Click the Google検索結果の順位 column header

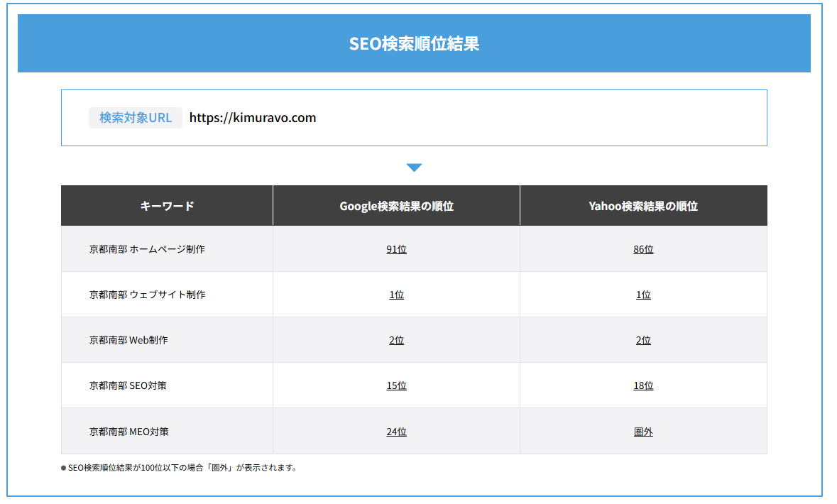point(396,205)
